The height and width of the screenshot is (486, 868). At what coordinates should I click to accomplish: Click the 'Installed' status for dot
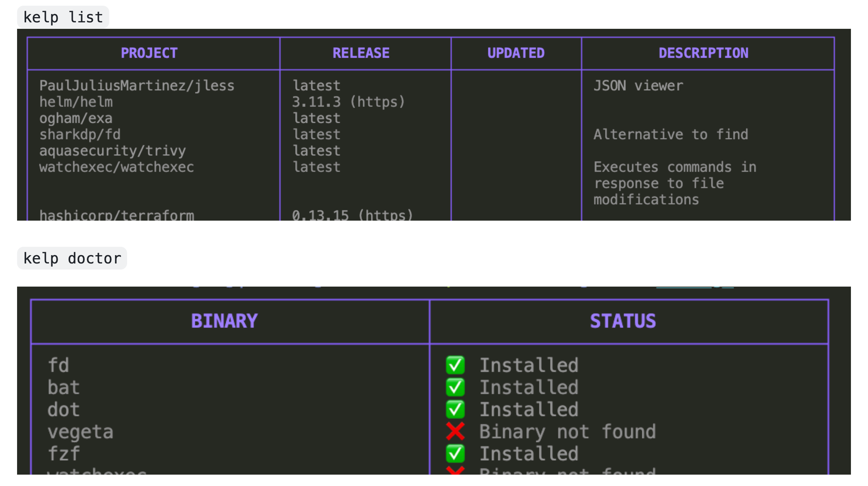click(529, 409)
